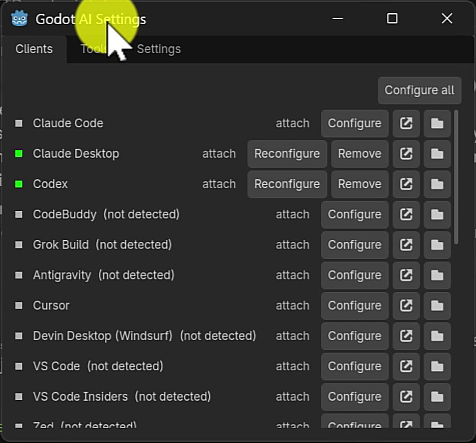Screen dimensions: 476x443
Task: Open external link icon for Devin Desktop (Windsurf)
Action: click(406, 336)
